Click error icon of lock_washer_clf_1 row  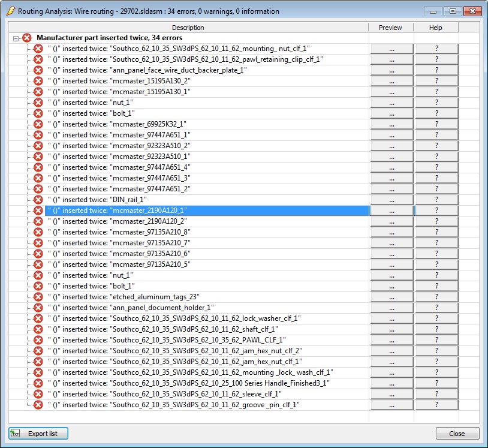[x=38, y=318]
